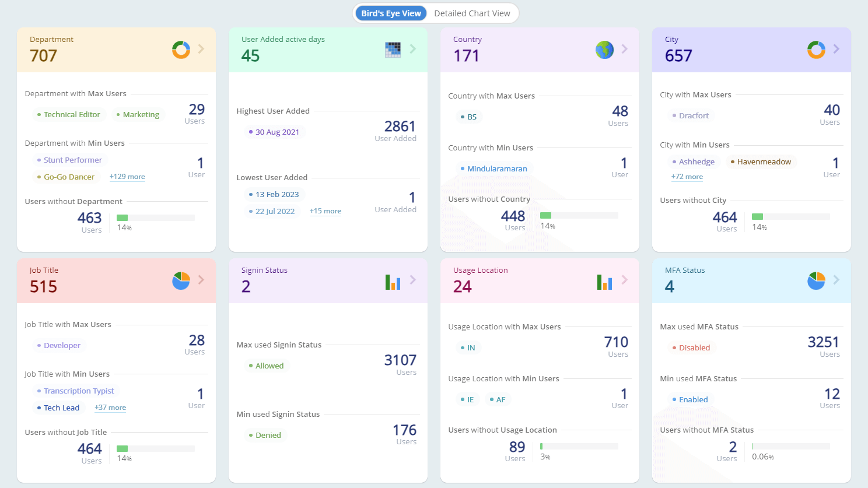
Task: Select the Signin Status bar chart icon
Action: [393, 282]
